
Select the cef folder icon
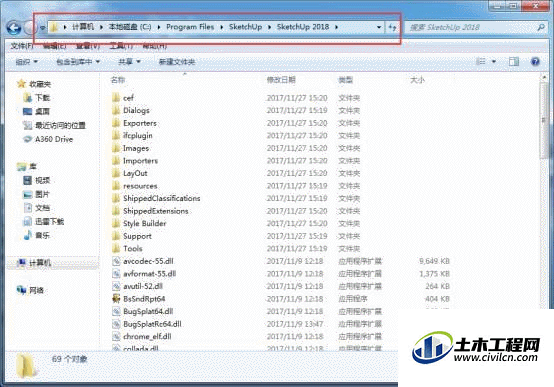[116, 97]
